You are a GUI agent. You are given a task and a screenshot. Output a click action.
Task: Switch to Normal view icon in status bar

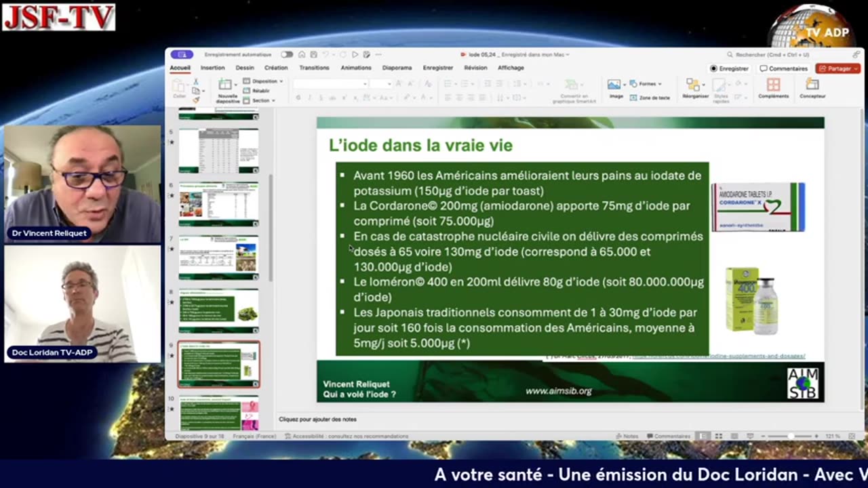[703, 436]
